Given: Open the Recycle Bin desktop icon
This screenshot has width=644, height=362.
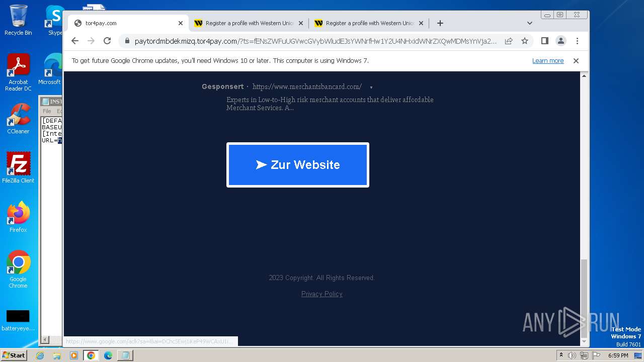Looking at the screenshot, I should coord(18,20).
